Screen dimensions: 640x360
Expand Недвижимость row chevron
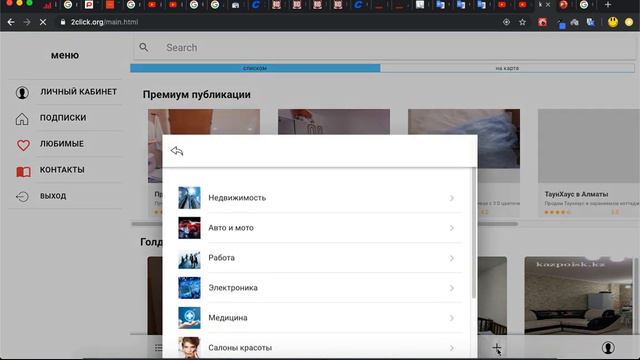[x=451, y=198]
